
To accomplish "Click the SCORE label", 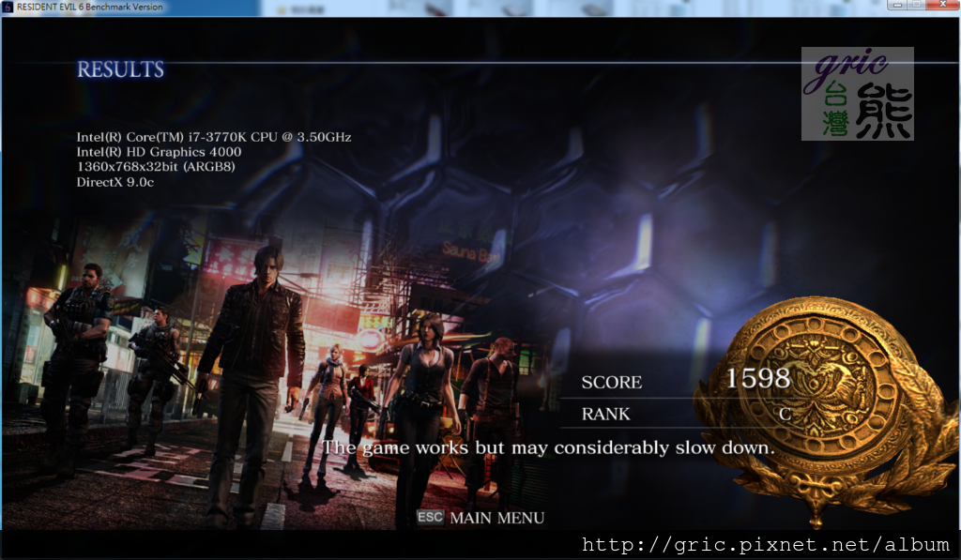I will 612,383.
